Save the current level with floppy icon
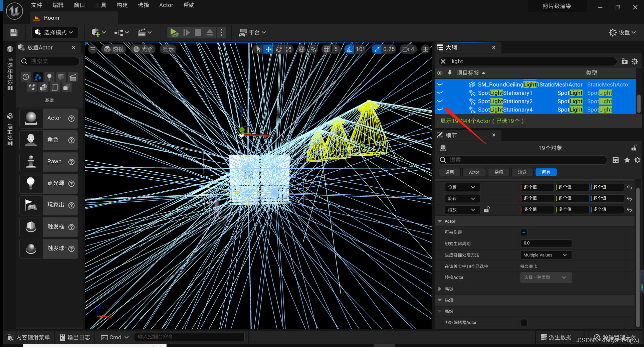 coord(14,32)
